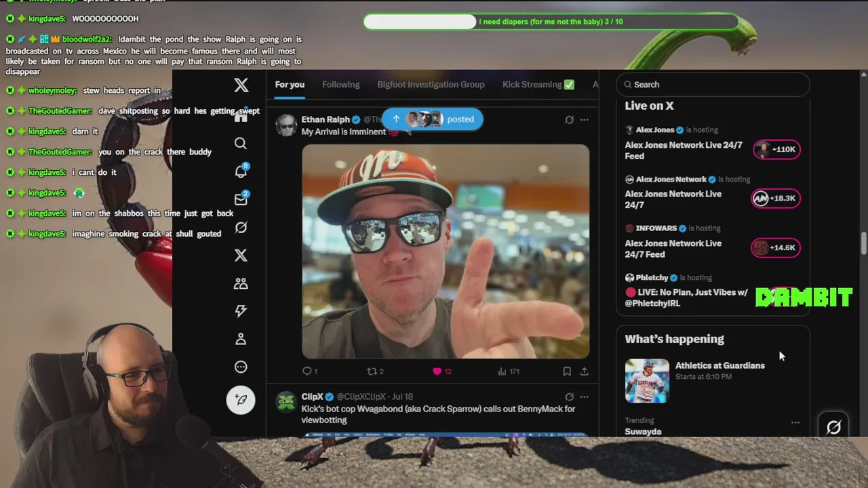The height and width of the screenshot is (488, 868).
Task: Open Athletics at Guardians thumbnail
Action: (647, 381)
